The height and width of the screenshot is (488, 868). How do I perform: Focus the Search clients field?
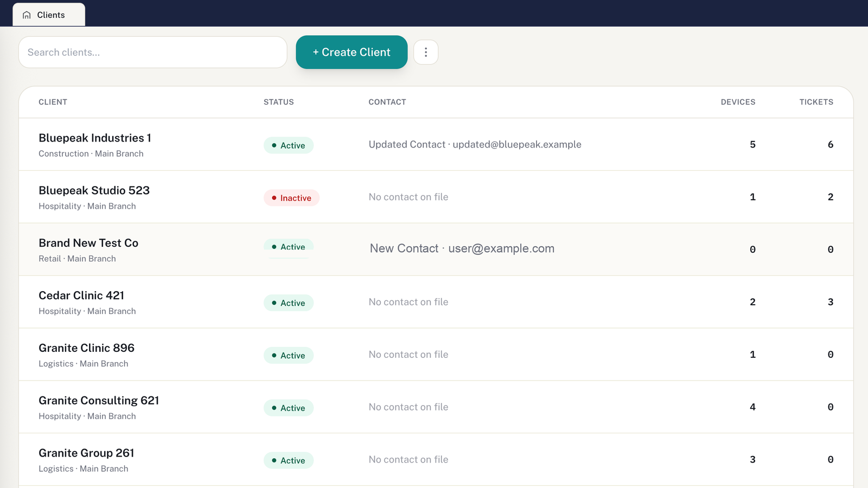click(153, 52)
